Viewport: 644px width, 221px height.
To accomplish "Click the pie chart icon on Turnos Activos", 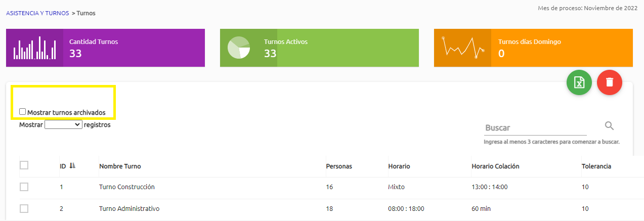I will coord(239,48).
